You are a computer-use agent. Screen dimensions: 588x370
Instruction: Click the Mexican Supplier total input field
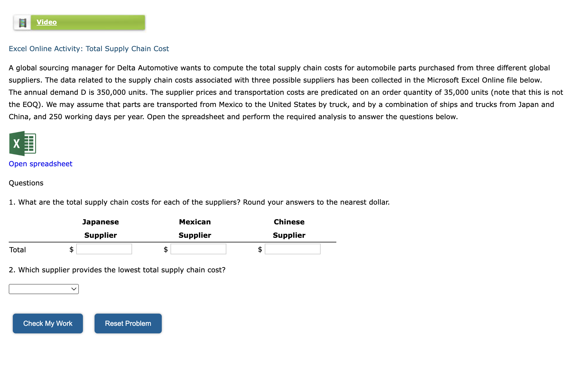point(198,249)
